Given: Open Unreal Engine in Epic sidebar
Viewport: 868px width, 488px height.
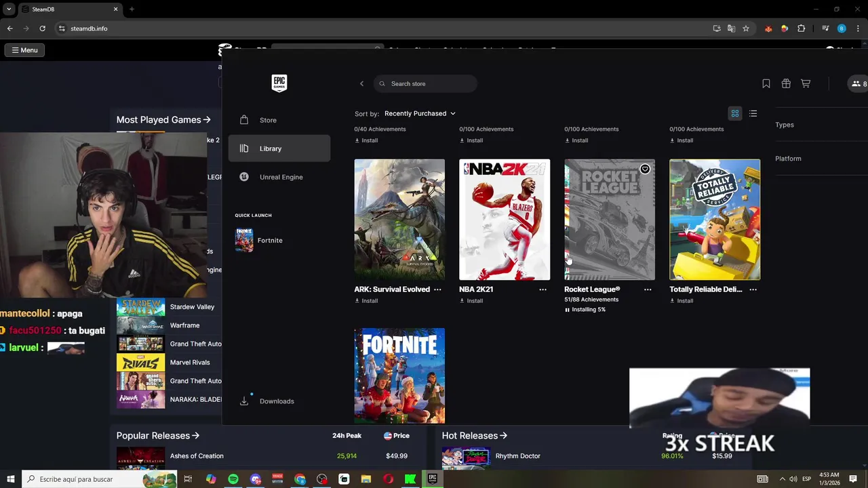Looking at the screenshot, I should (279, 177).
